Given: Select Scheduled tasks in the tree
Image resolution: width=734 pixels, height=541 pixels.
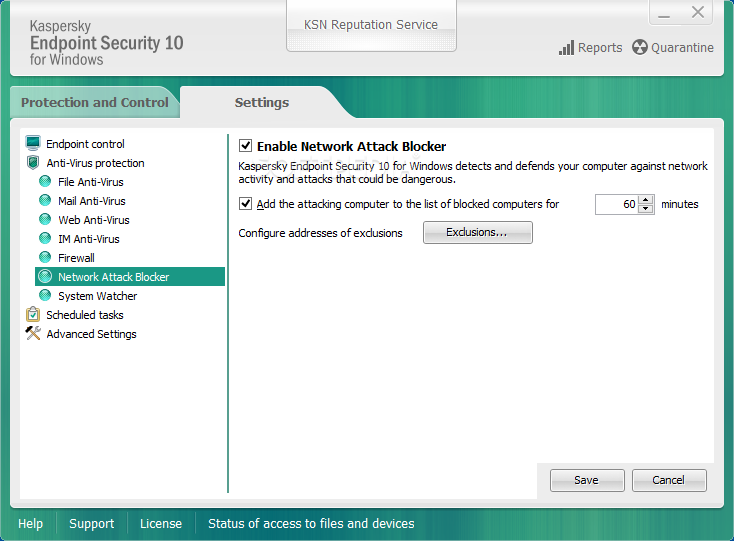Looking at the screenshot, I should [x=85, y=315].
